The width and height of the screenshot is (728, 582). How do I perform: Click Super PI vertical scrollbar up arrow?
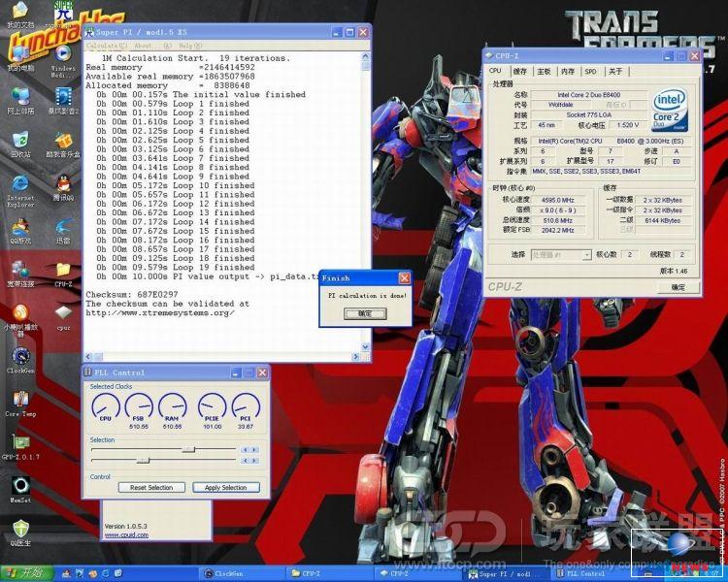(366, 56)
